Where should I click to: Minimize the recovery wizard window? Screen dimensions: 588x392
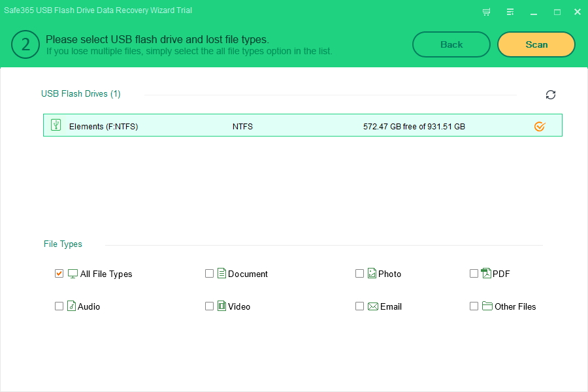click(534, 12)
